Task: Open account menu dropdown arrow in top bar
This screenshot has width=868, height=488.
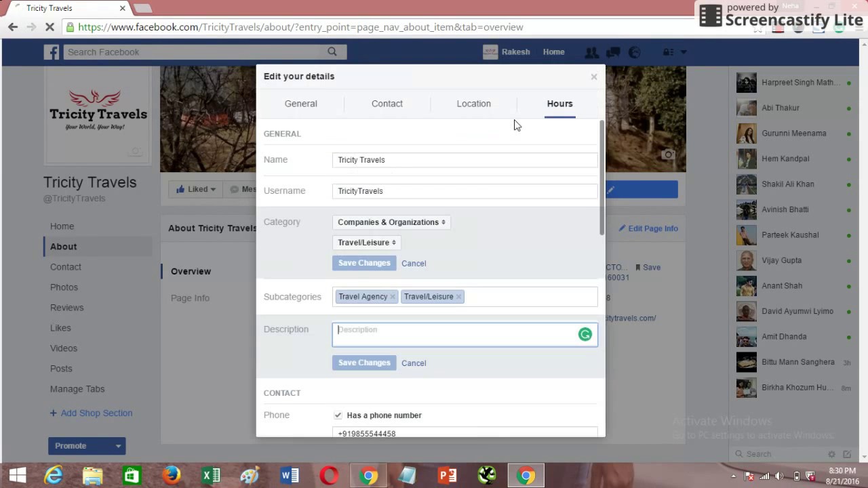Action: pos(684,52)
